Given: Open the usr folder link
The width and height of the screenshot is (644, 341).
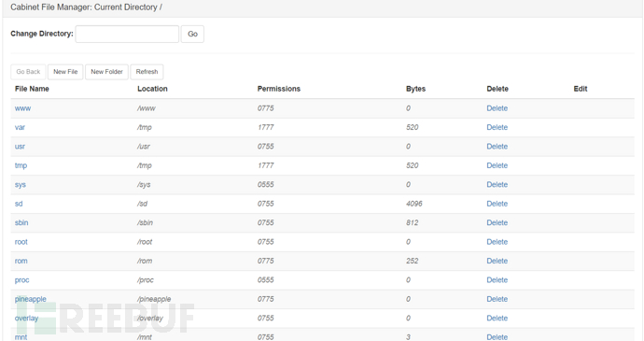Looking at the screenshot, I should (20, 147).
